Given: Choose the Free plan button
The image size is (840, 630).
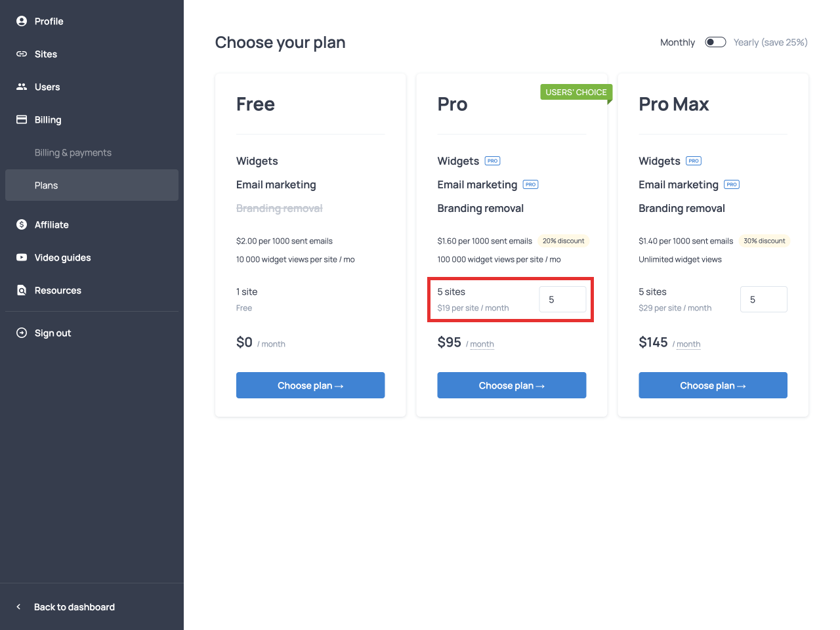Looking at the screenshot, I should tap(310, 385).
